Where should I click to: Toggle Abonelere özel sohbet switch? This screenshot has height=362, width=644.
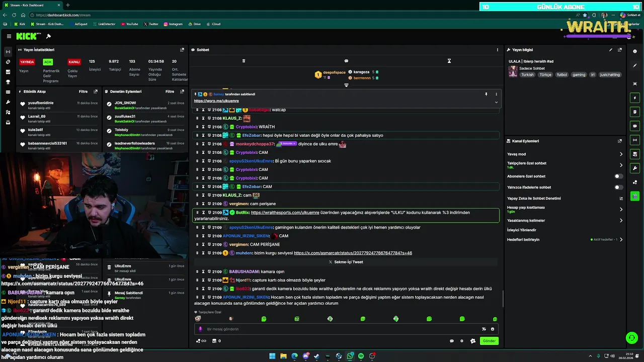tap(618, 176)
